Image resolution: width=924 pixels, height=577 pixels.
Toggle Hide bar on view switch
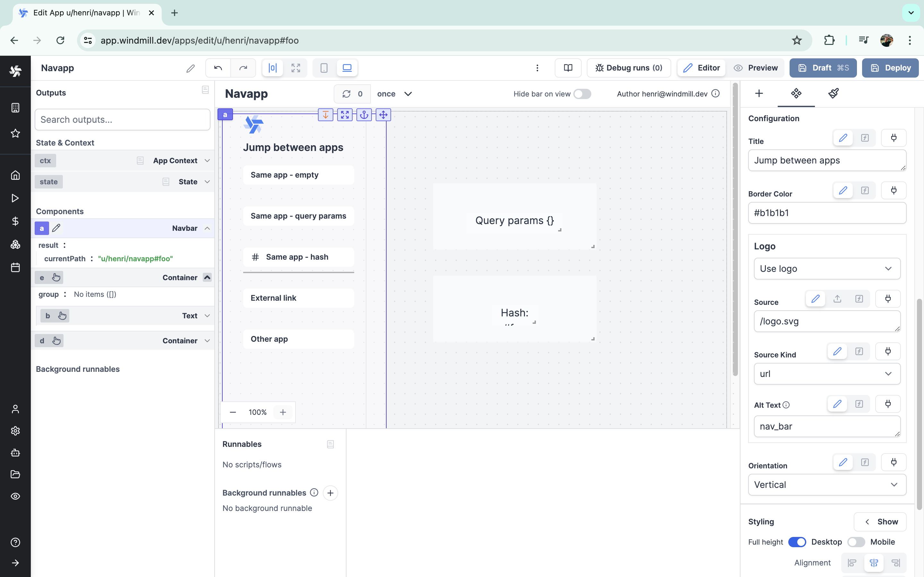click(582, 94)
